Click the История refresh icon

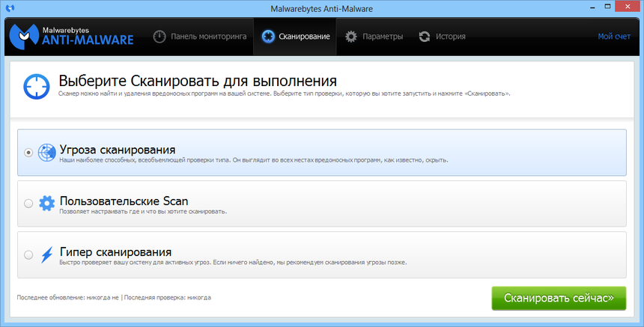click(425, 37)
